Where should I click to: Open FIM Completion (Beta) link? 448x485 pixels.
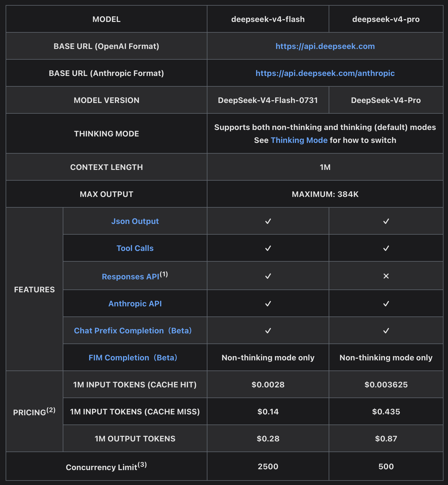pos(133,358)
